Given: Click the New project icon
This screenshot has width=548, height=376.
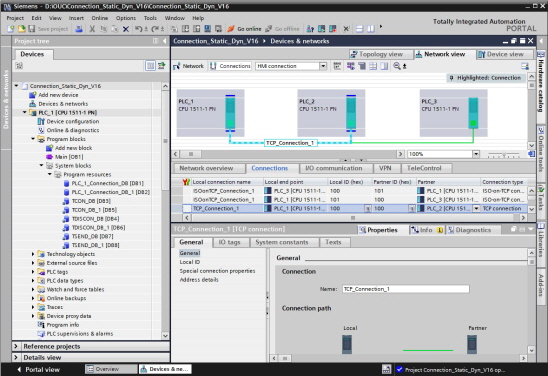Looking at the screenshot, I should (10, 29).
